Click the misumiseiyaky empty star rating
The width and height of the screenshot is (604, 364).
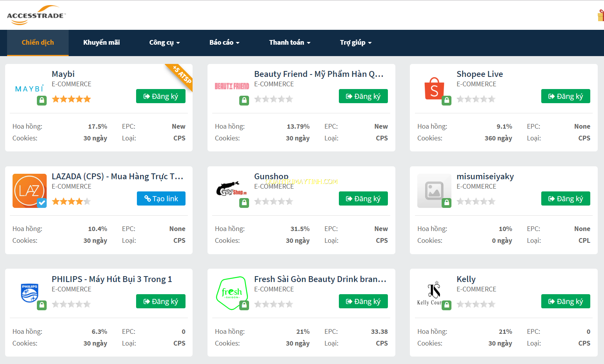click(476, 202)
